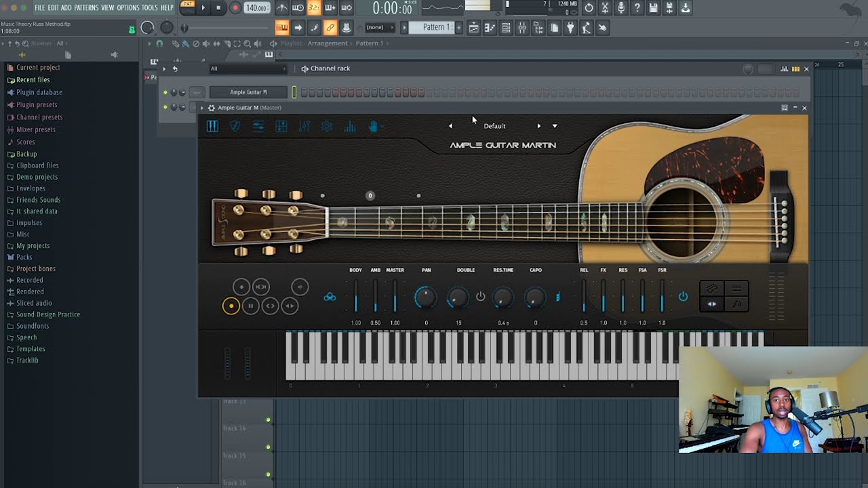This screenshot has height=488, width=868.
Task: Stop playback
Action: [x=218, y=8]
